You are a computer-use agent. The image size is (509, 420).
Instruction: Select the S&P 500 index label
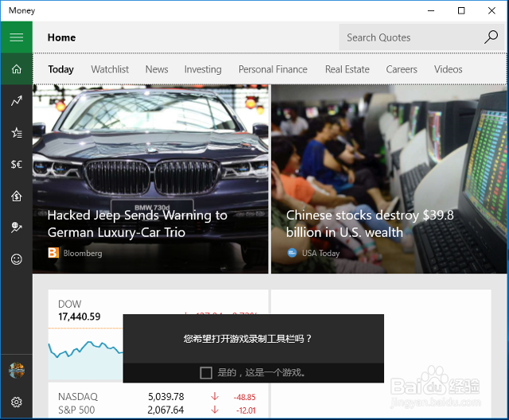pos(76,410)
